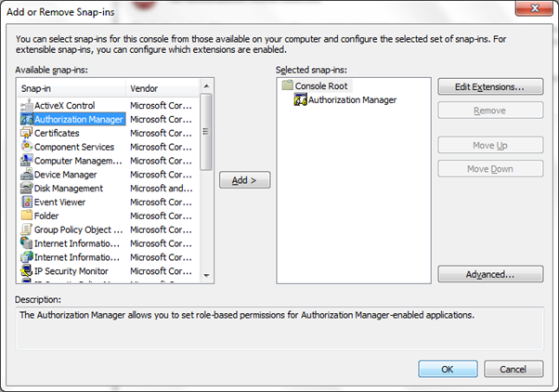Click the Device Manager icon
559x392 pixels.
27,175
